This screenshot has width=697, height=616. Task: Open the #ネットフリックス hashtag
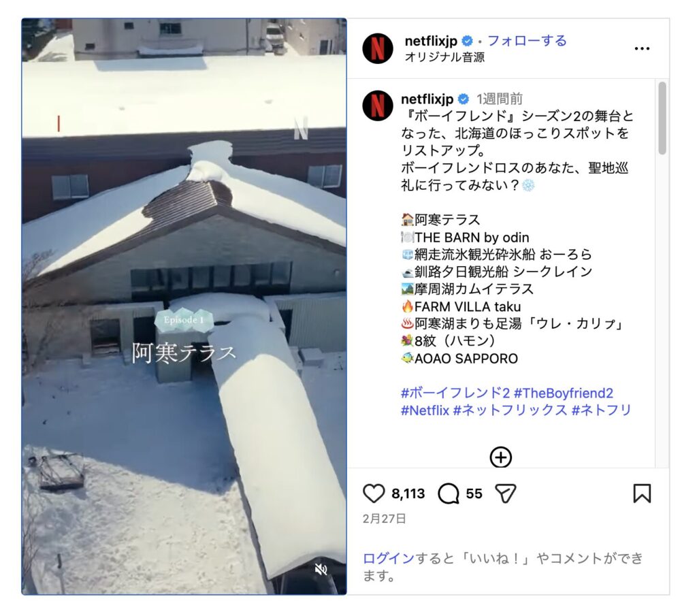(x=510, y=410)
